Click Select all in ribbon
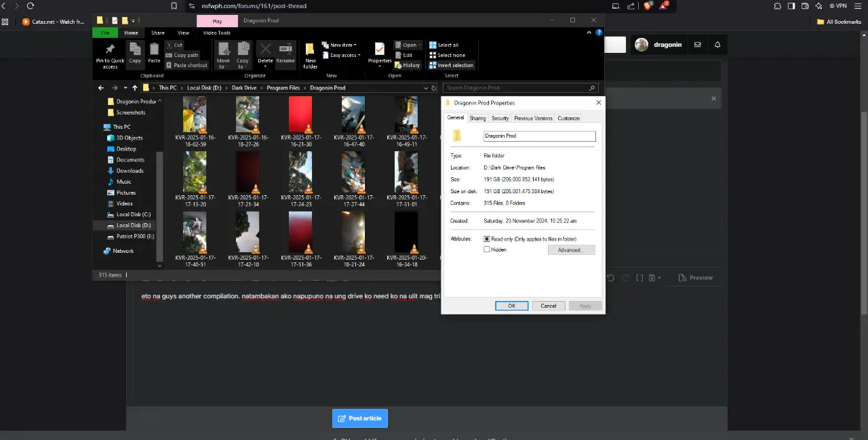 pos(443,45)
